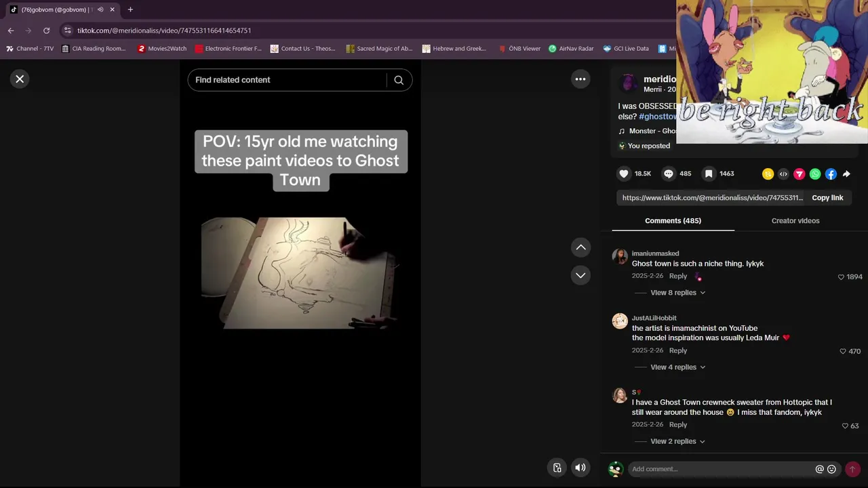Share the video to WhatsApp
868x488 pixels.
815,174
